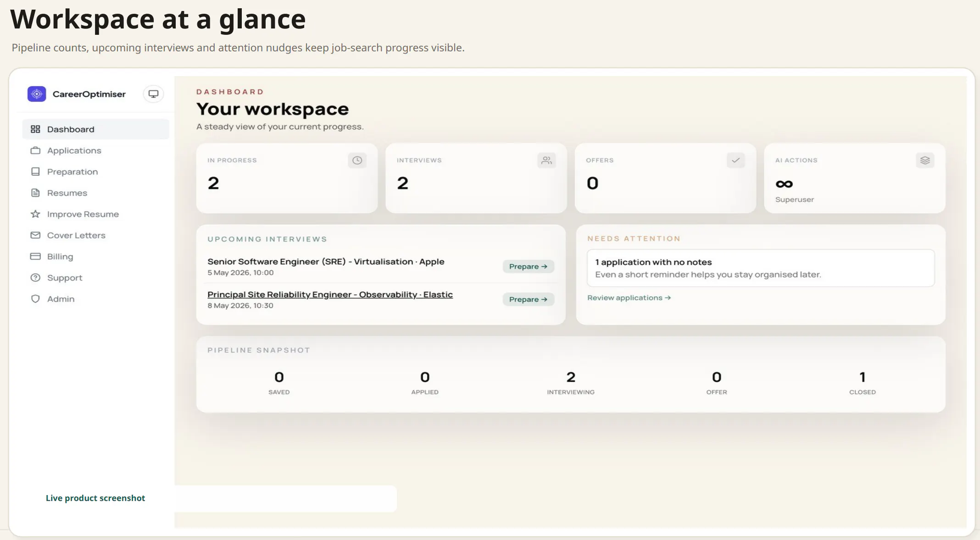This screenshot has width=980, height=540.
Task: Click the Applied count in Pipeline Snapshot
Action: click(x=425, y=377)
